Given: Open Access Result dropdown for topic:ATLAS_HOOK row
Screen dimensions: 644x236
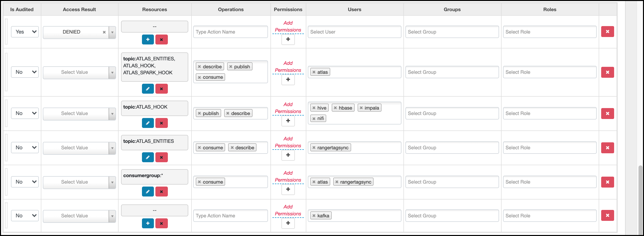Looking at the screenshot, I should (112, 114).
